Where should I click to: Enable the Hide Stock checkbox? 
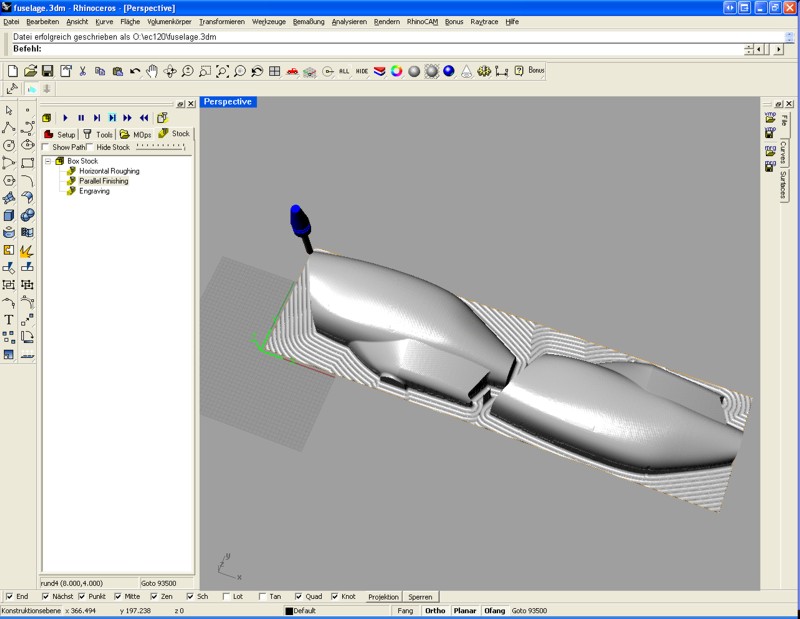coord(90,147)
